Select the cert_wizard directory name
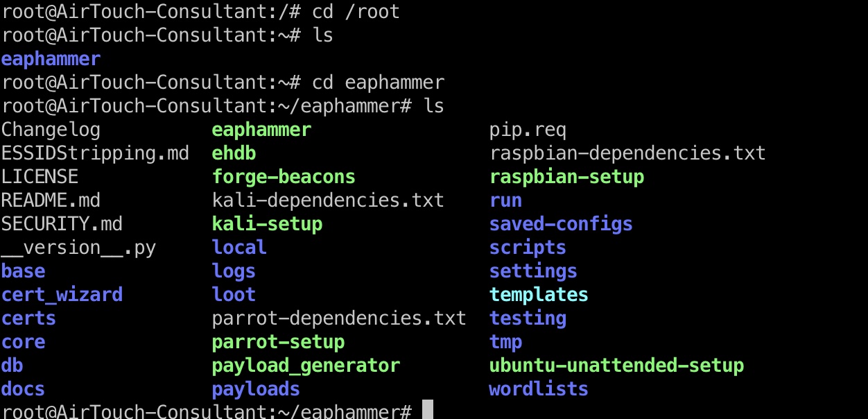 coord(62,295)
